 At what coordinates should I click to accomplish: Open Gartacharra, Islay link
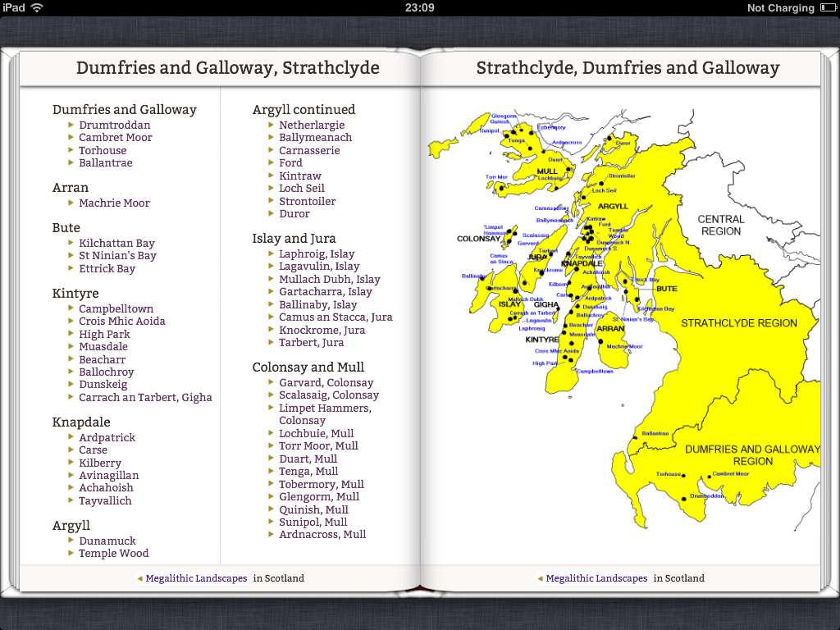[x=325, y=291]
